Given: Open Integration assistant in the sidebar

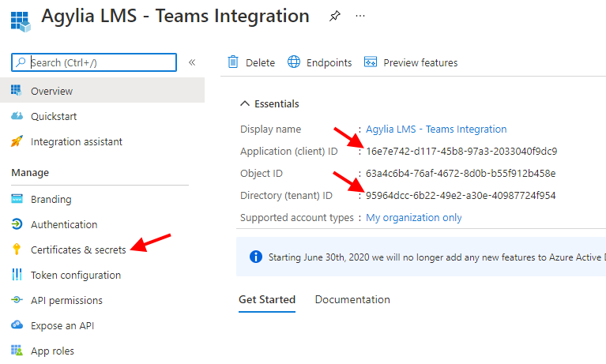Looking at the screenshot, I should (77, 142).
